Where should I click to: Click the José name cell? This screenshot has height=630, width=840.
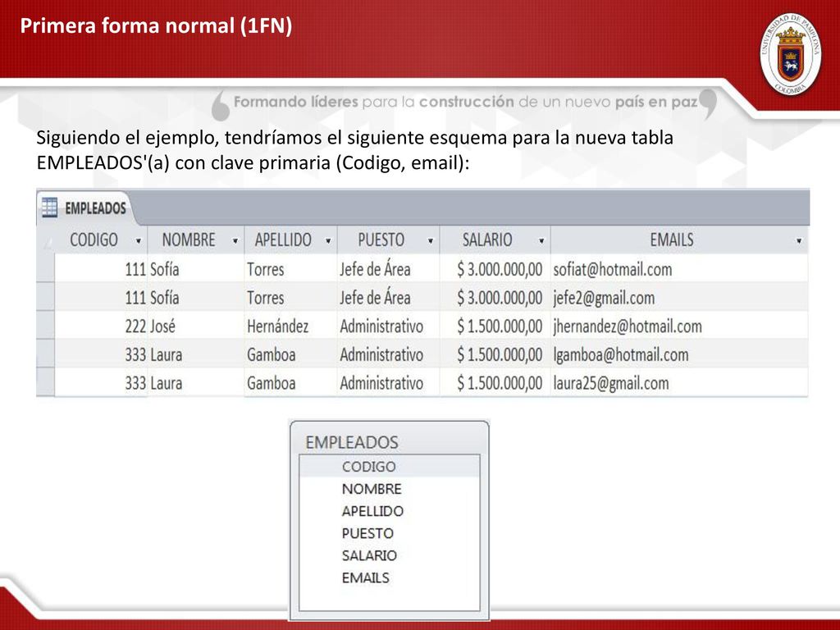[196, 326]
